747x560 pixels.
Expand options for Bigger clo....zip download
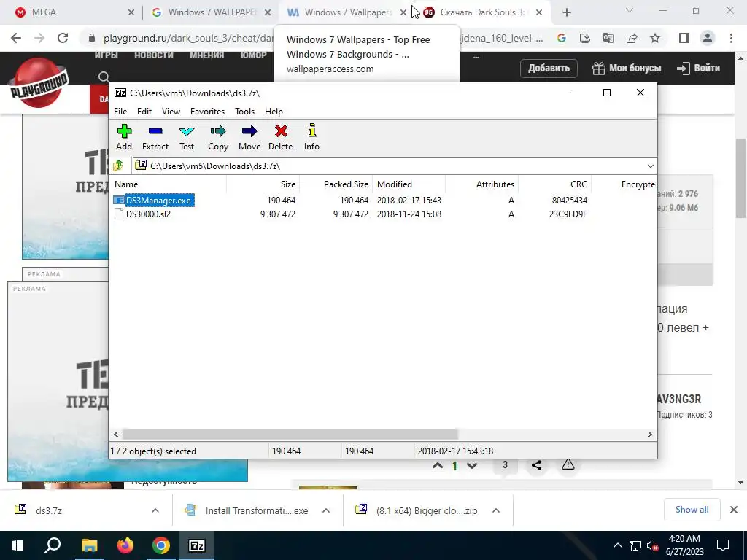(x=496, y=510)
